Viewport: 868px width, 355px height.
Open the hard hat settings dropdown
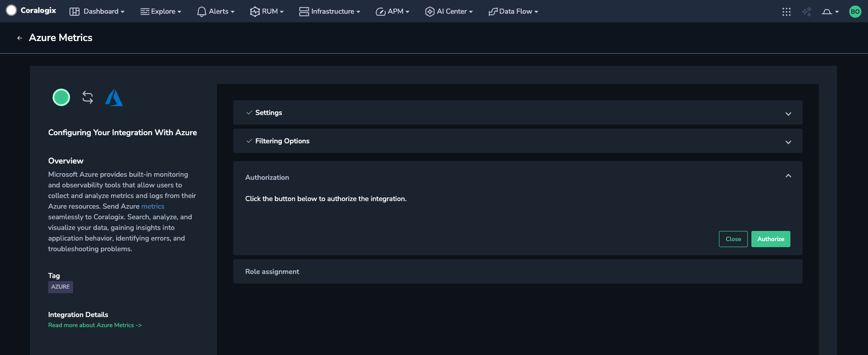(x=830, y=12)
